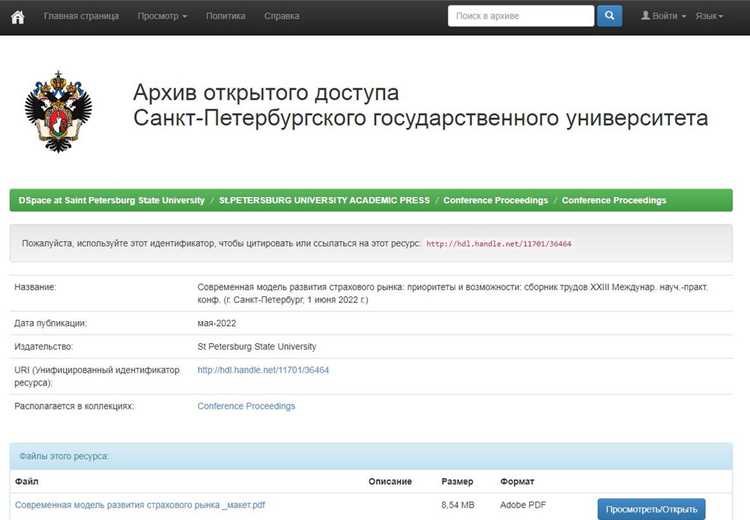Select the publication date май-2022
The height and width of the screenshot is (520, 750).
click(x=217, y=323)
